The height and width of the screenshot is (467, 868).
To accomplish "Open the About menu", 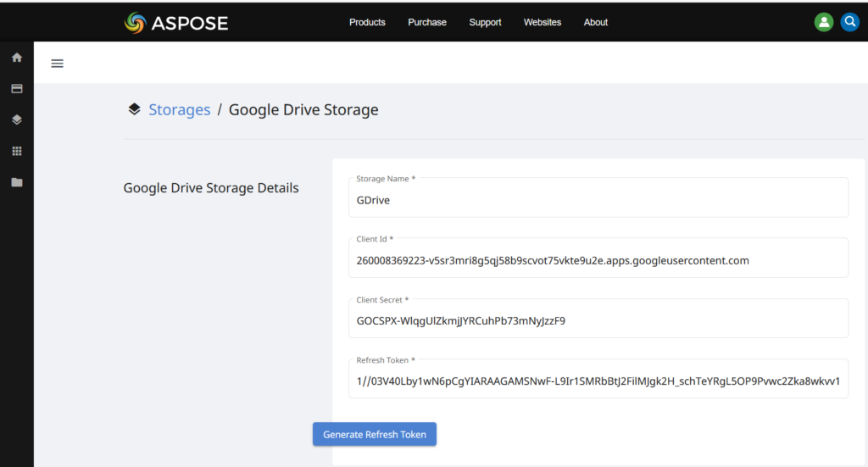I will pyautogui.click(x=595, y=23).
